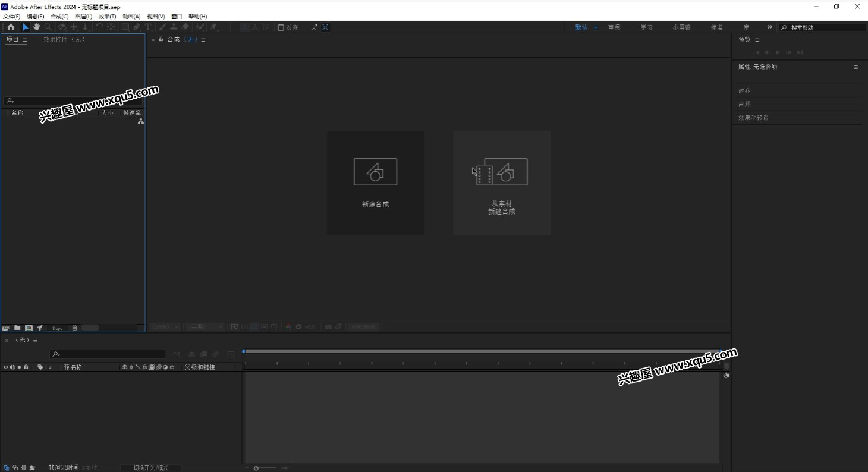Screen dimensions: 868x472
Task: Click the Play button in Preview panel
Action: click(x=778, y=52)
